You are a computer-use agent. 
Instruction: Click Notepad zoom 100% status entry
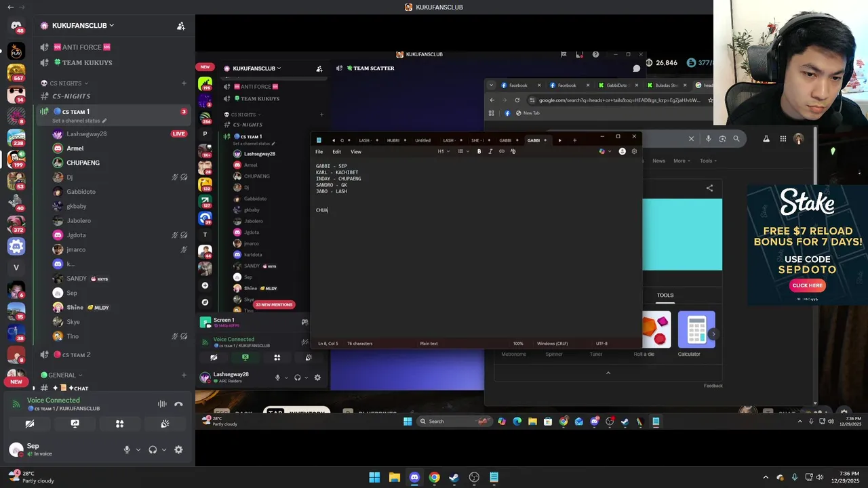(x=518, y=344)
